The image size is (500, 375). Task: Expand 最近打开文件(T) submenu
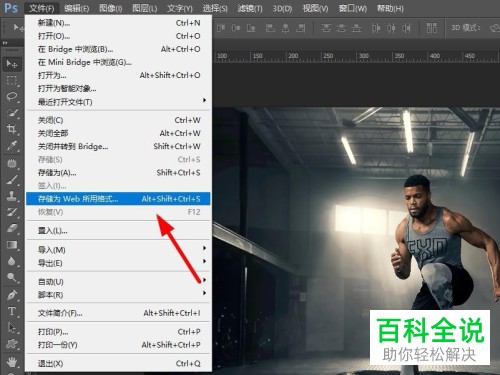pyautogui.click(x=118, y=102)
